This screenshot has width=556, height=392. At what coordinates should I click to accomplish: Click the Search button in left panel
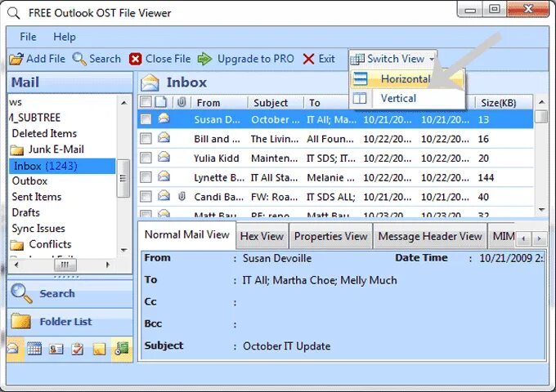pyautogui.click(x=69, y=293)
